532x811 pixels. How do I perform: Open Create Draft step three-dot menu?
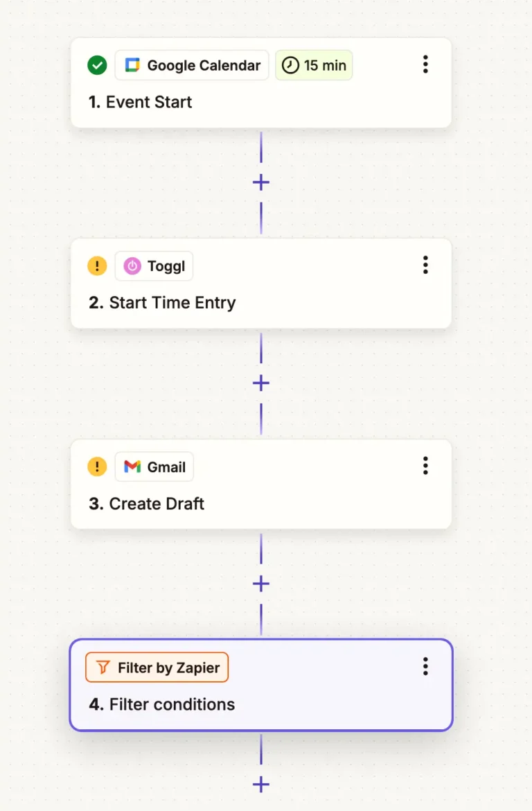tap(425, 466)
